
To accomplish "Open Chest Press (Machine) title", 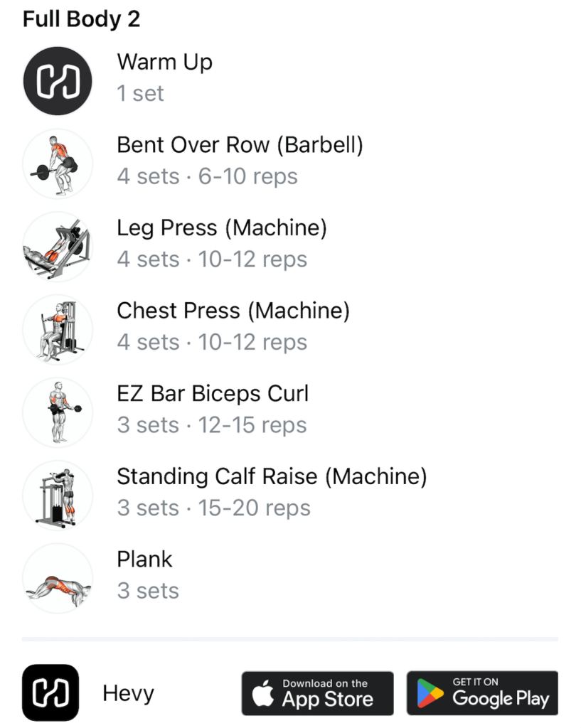I will pos(233,311).
